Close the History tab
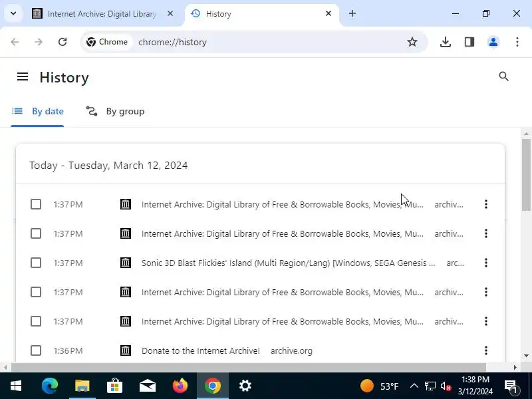The height and width of the screenshot is (399, 532). [328, 13]
